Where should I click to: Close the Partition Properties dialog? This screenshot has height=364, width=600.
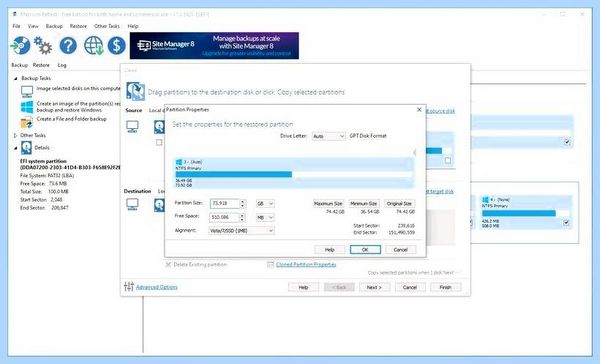click(419, 109)
